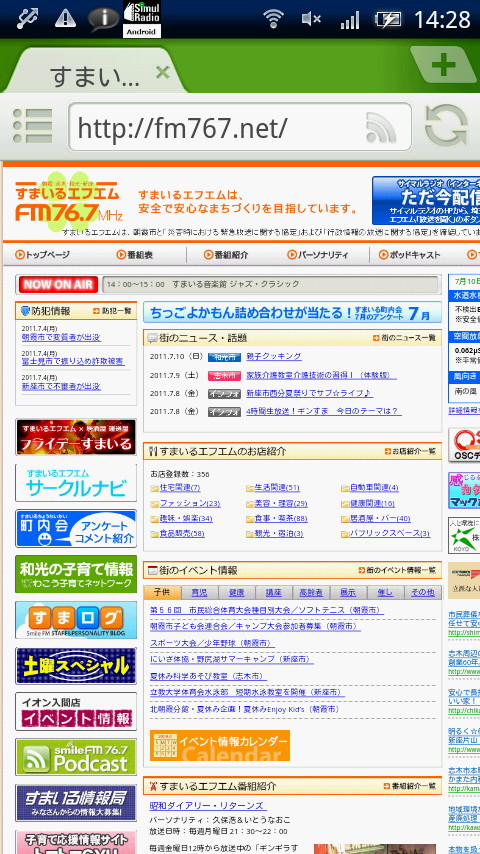Reload the page with refresh icon
Image resolution: width=480 pixels, height=854 pixels.
click(x=446, y=127)
